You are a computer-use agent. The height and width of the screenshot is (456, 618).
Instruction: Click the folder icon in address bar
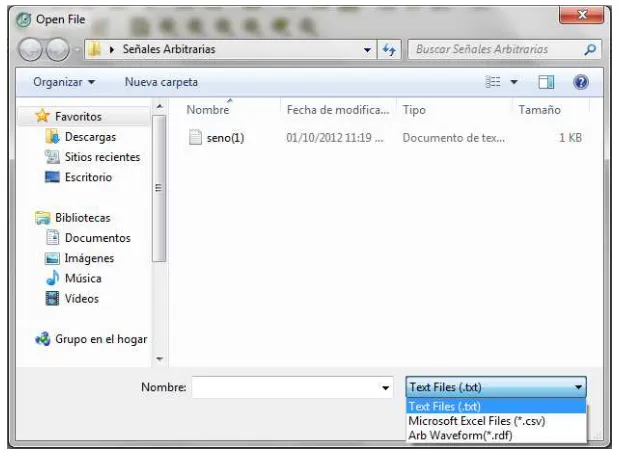[x=95, y=49]
